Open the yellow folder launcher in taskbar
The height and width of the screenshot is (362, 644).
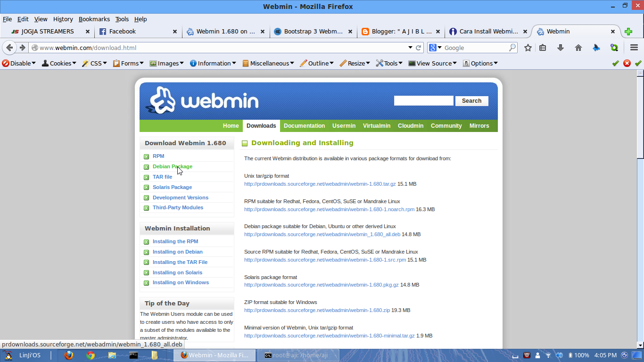tap(155, 355)
